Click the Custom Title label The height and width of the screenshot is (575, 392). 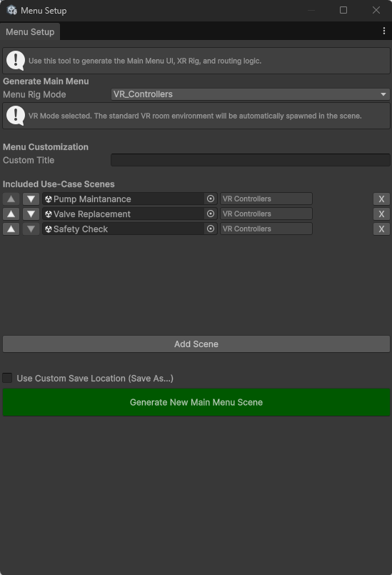pos(29,160)
